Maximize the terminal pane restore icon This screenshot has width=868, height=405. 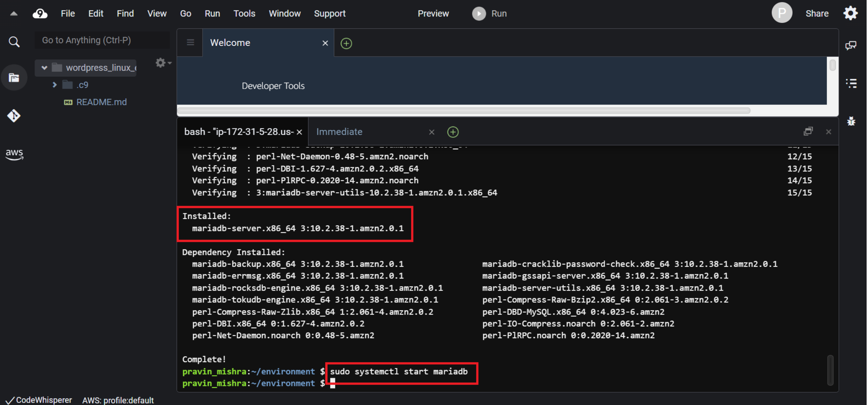pos(808,131)
